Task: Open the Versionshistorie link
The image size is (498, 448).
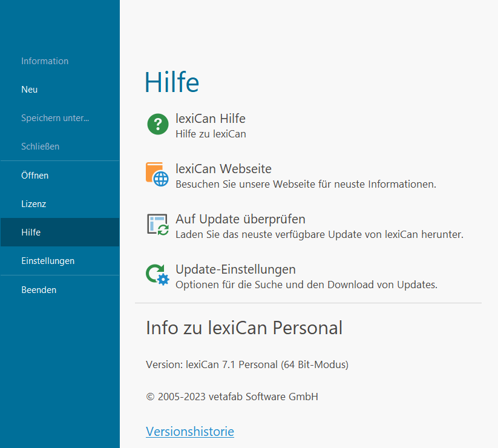Action: tap(190, 432)
